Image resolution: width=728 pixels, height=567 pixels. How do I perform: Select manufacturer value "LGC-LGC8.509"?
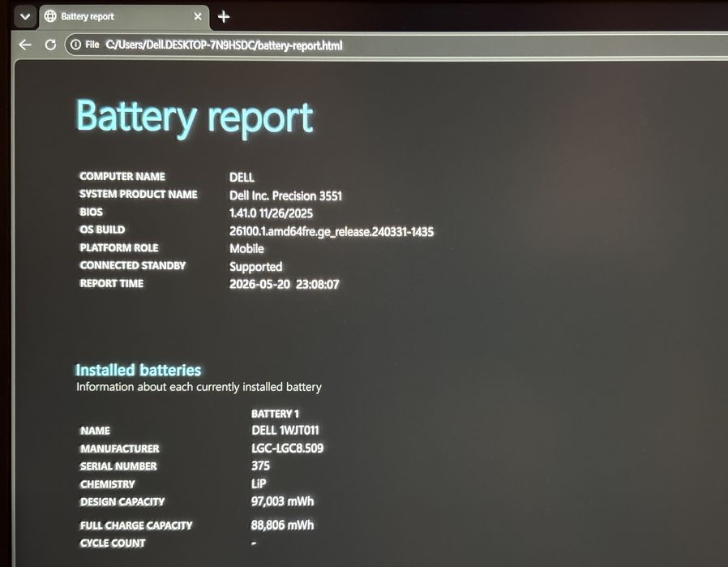[288, 448]
